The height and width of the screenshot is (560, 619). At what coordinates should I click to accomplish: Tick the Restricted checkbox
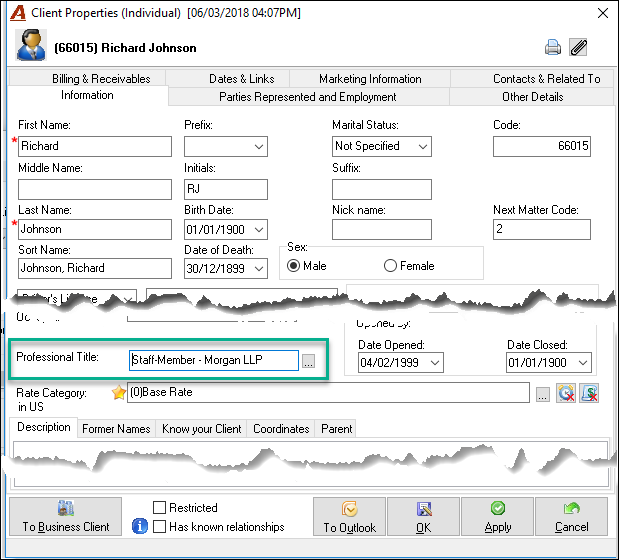click(159, 508)
